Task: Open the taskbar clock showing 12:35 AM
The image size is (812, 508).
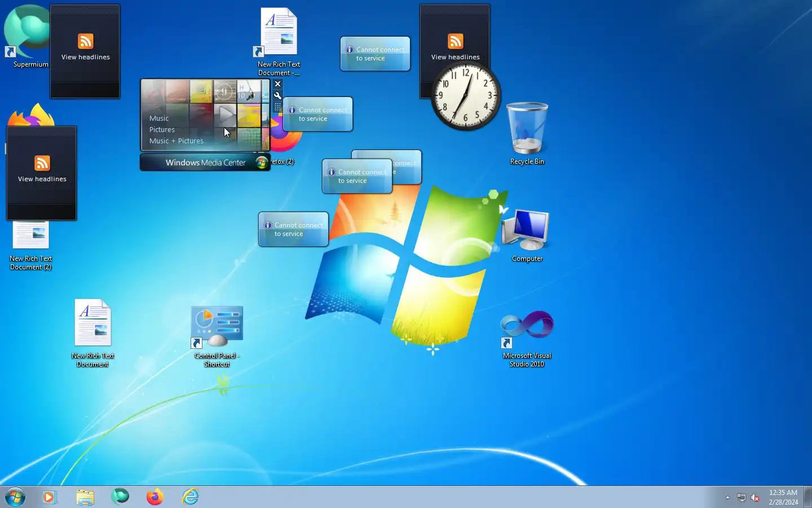Action: [783, 497]
